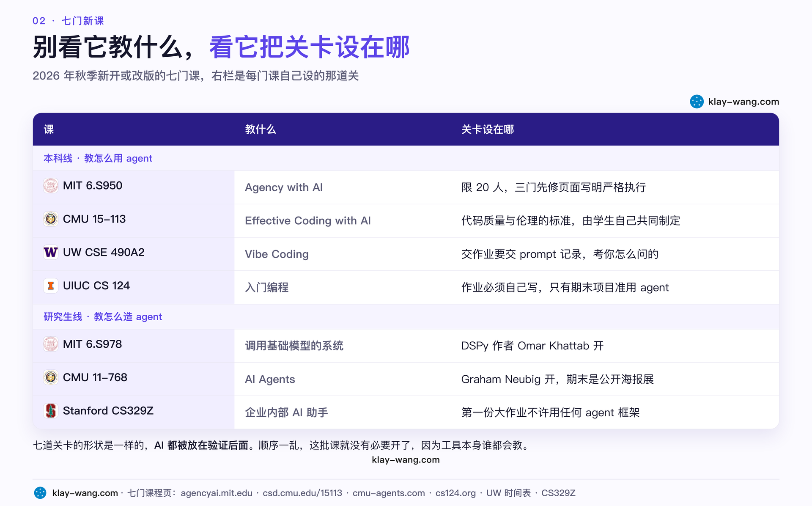Click the csd.cmu.edu/15113 footer link
The height and width of the screenshot is (506, 812).
click(x=302, y=493)
